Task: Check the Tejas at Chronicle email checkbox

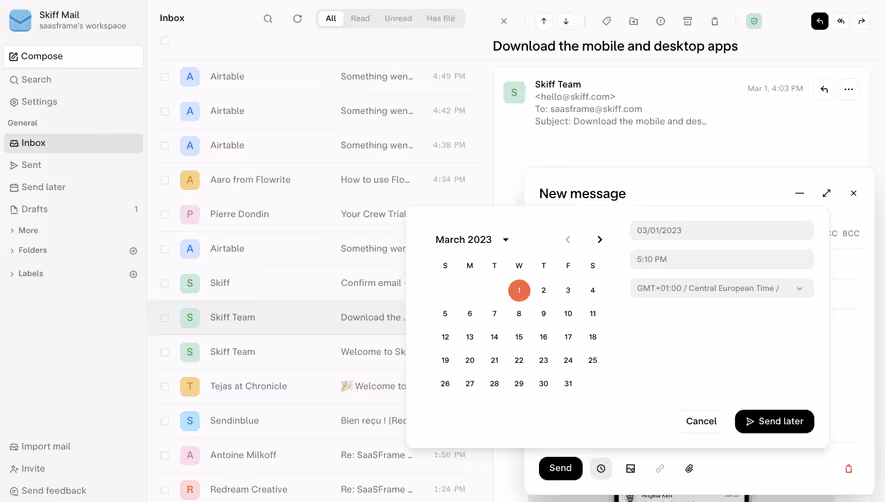Action: point(164,387)
